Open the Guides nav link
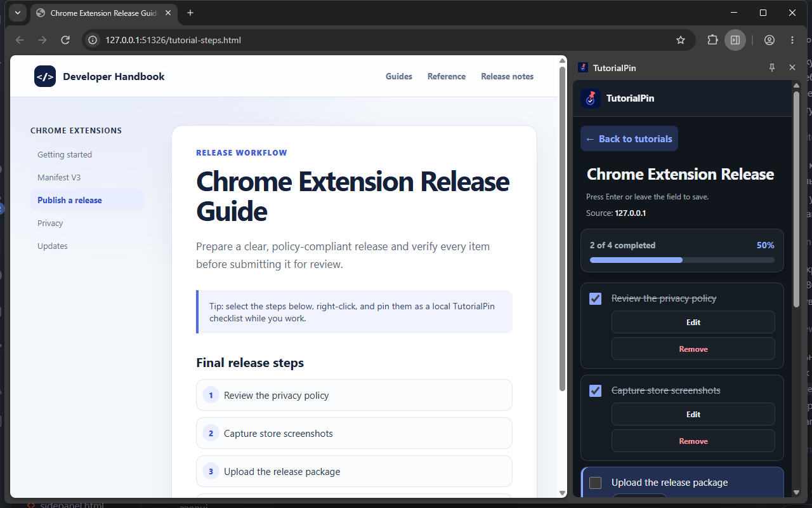Screen dimensions: 812x508 pyautogui.click(x=399, y=76)
